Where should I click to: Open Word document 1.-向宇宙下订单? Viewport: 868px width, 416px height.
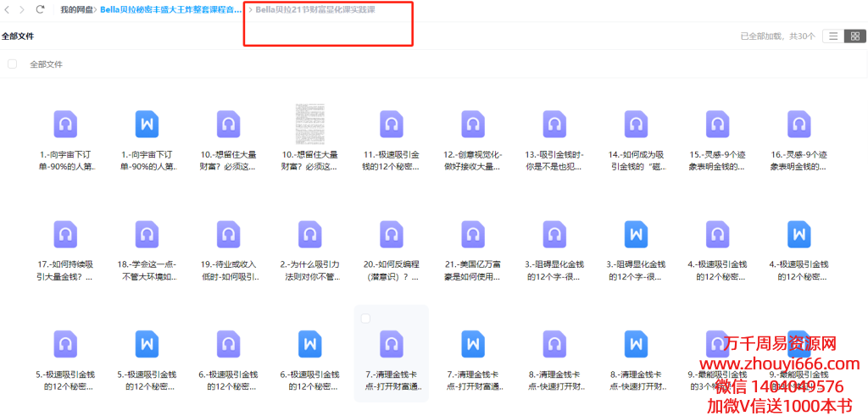147,125
